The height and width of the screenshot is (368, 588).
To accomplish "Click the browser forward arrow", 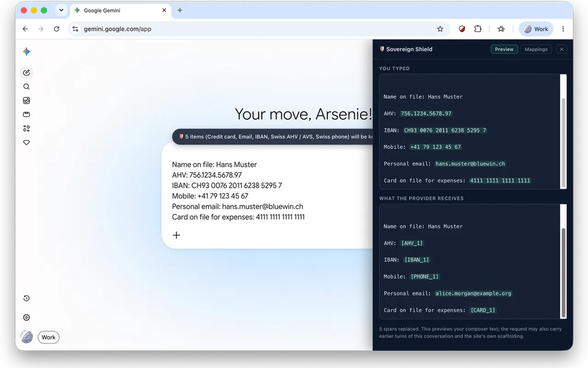I will (x=41, y=29).
